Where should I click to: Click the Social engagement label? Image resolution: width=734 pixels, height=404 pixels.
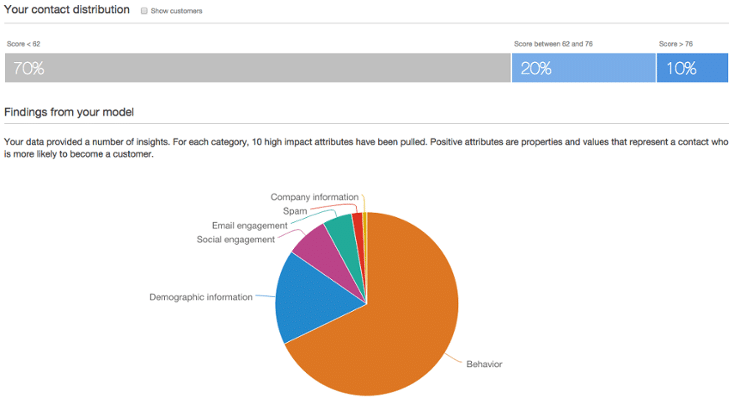(235, 240)
